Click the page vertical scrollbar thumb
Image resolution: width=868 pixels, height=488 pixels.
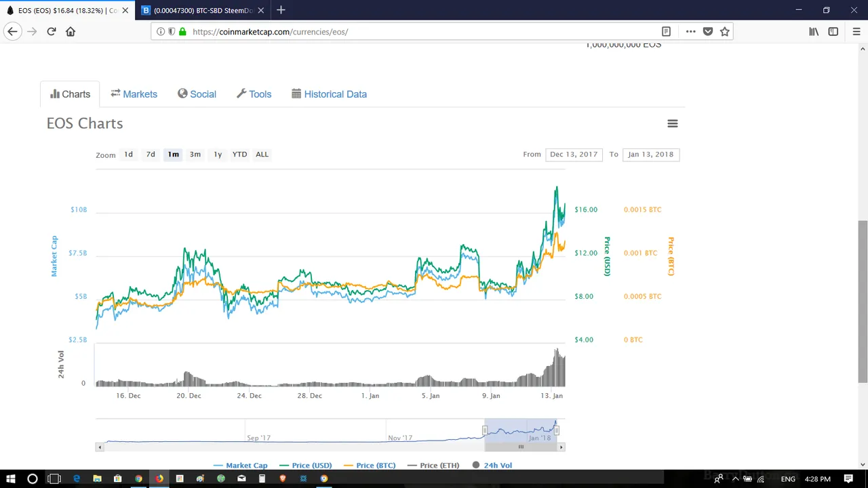pyautogui.click(x=863, y=302)
